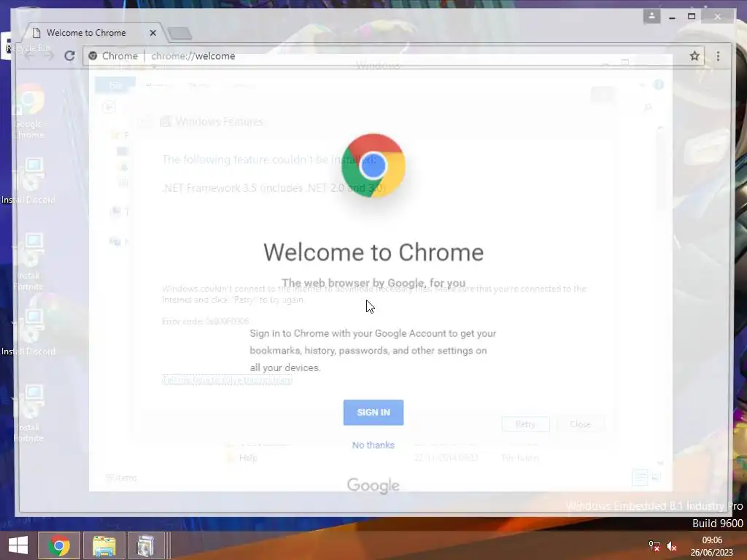This screenshot has height=560, width=747.
Task: Click the large Chrome logo on the page
Action: point(373,166)
